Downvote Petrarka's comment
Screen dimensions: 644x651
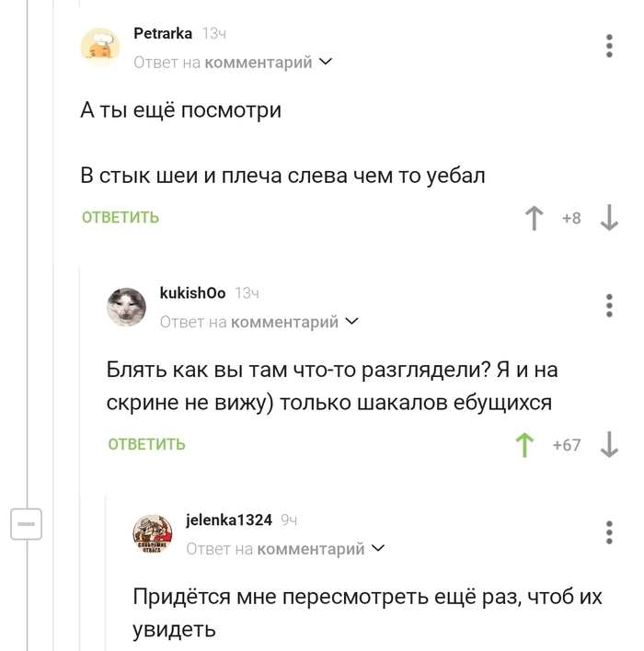click(x=608, y=218)
